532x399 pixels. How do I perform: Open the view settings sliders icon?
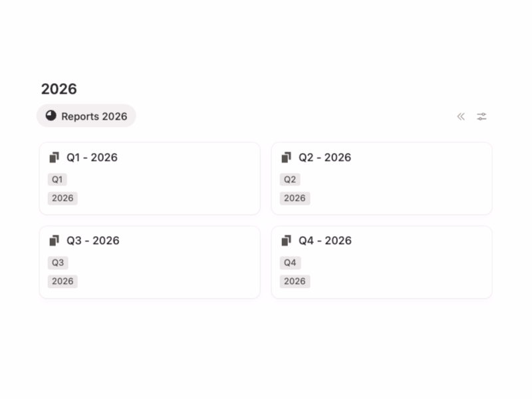pyautogui.click(x=481, y=116)
